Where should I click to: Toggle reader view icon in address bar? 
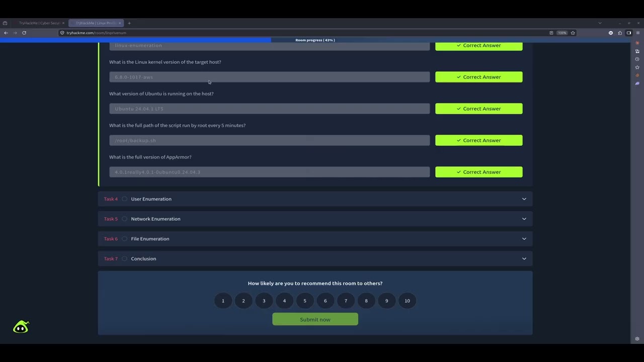click(551, 33)
